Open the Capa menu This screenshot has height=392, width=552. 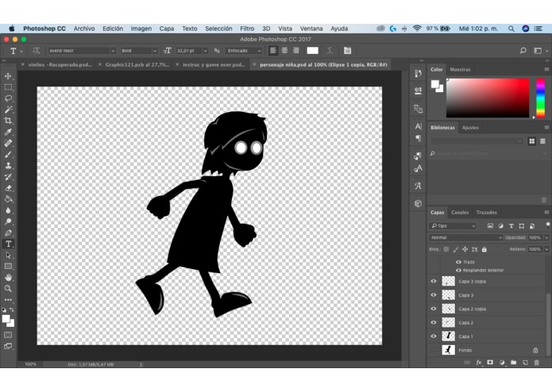(167, 29)
